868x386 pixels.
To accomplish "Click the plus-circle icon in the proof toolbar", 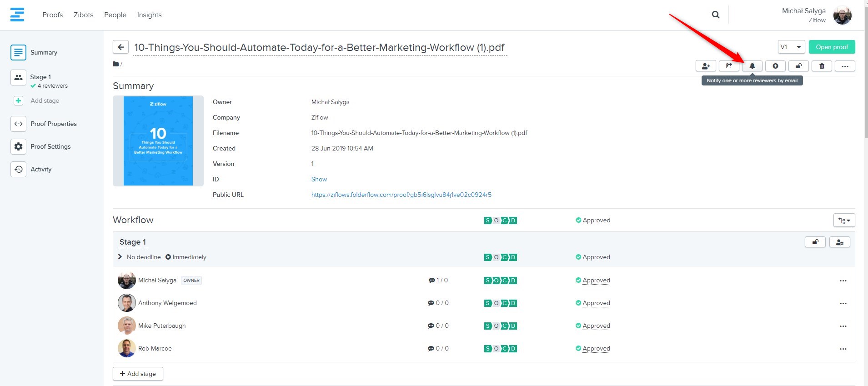I will point(775,66).
